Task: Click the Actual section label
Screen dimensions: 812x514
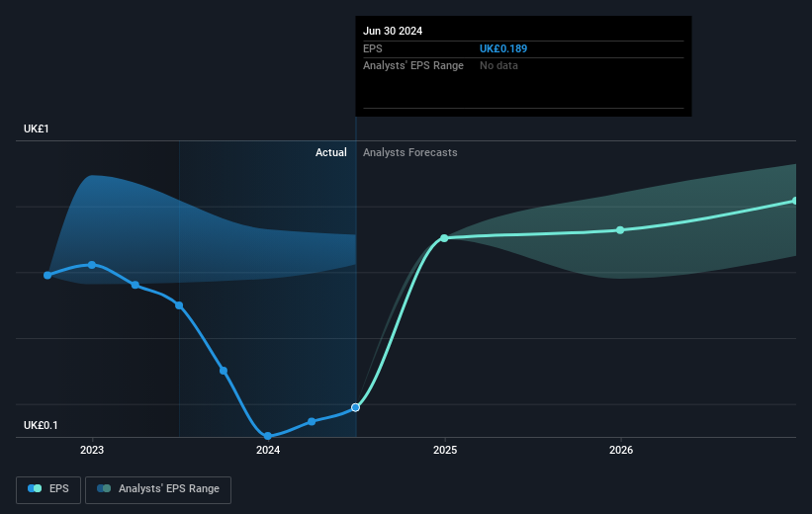Action: pos(331,152)
